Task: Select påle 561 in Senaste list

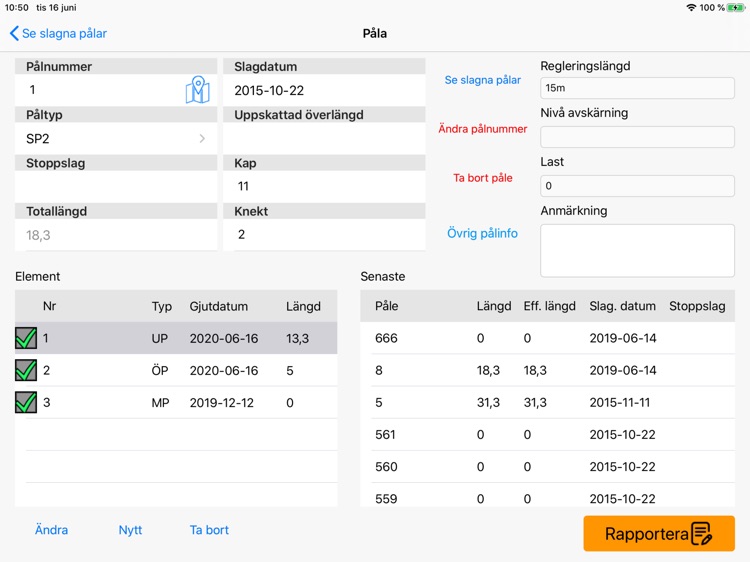Action: [x=547, y=434]
